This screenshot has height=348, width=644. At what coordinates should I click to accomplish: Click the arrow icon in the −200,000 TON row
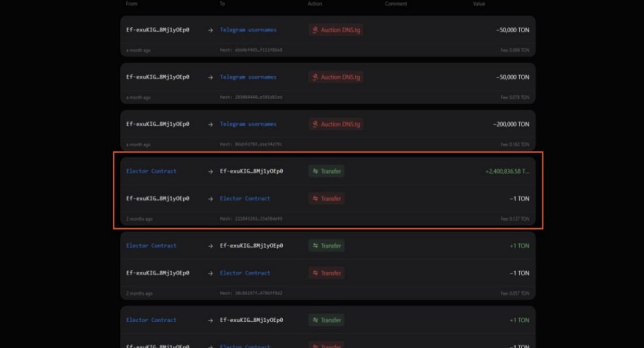click(210, 124)
